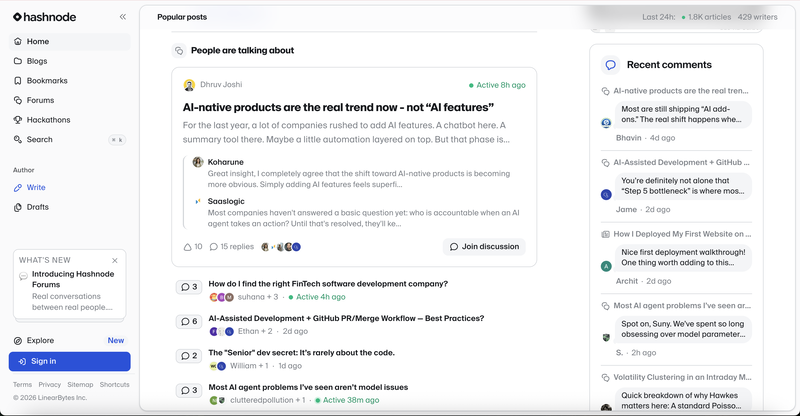
Task: Open Hackathons in sidebar
Action: (x=70, y=120)
